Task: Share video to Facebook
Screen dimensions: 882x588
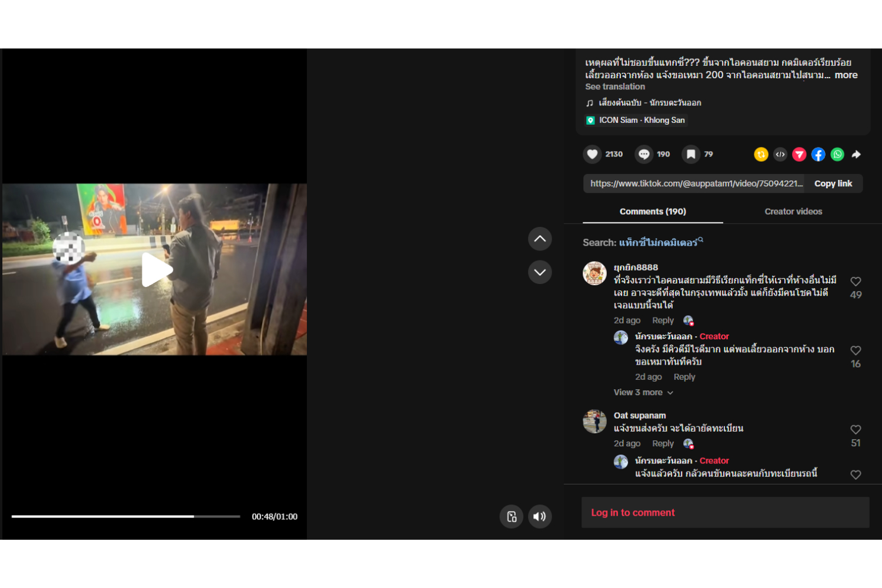Action: [x=818, y=154]
